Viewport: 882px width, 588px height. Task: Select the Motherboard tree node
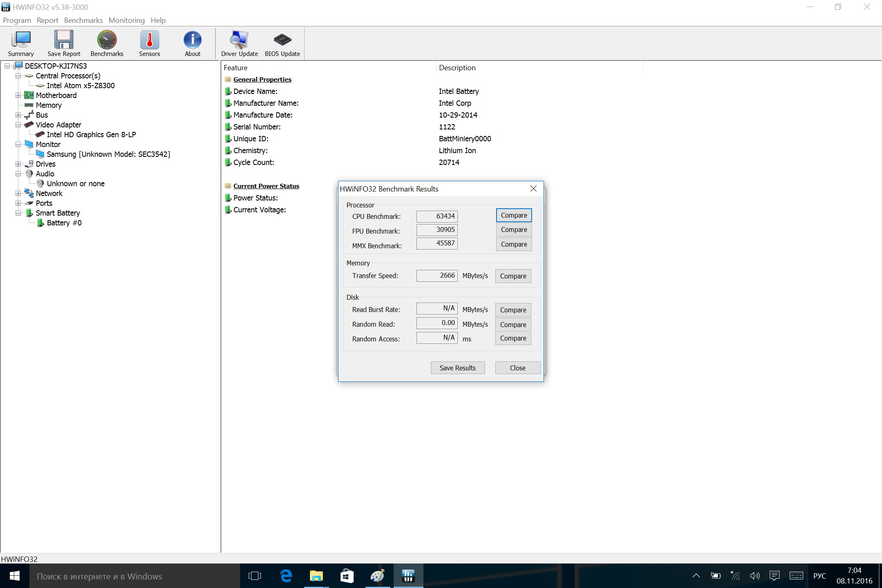click(56, 95)
